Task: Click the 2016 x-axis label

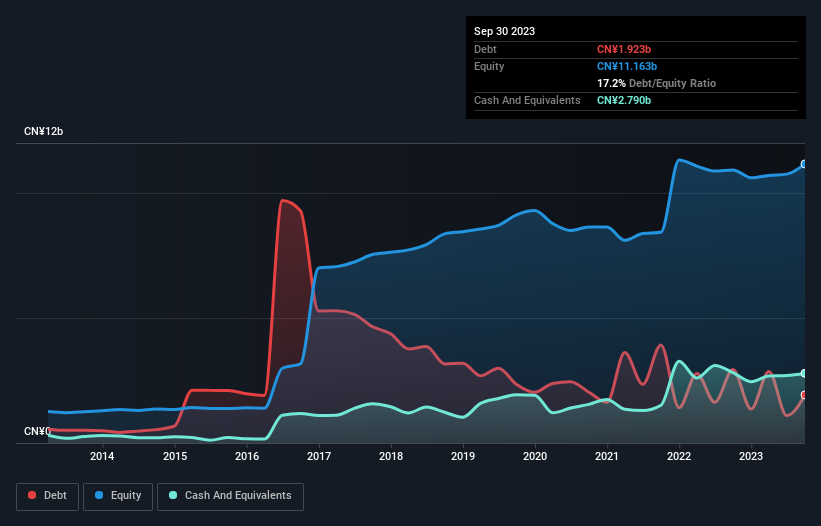Action: pyautogui.click(x=247, y=456)
